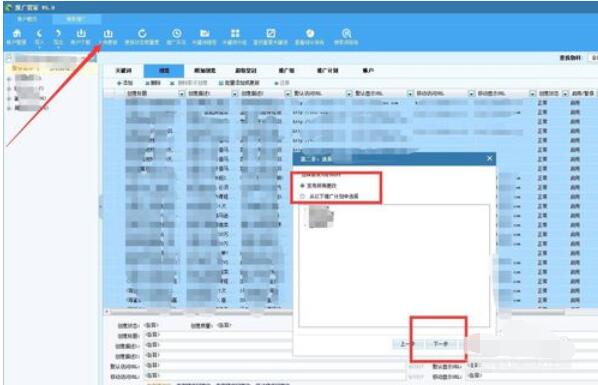Click the upload-tray icon the red arrow targets

[x=108, y=34]
